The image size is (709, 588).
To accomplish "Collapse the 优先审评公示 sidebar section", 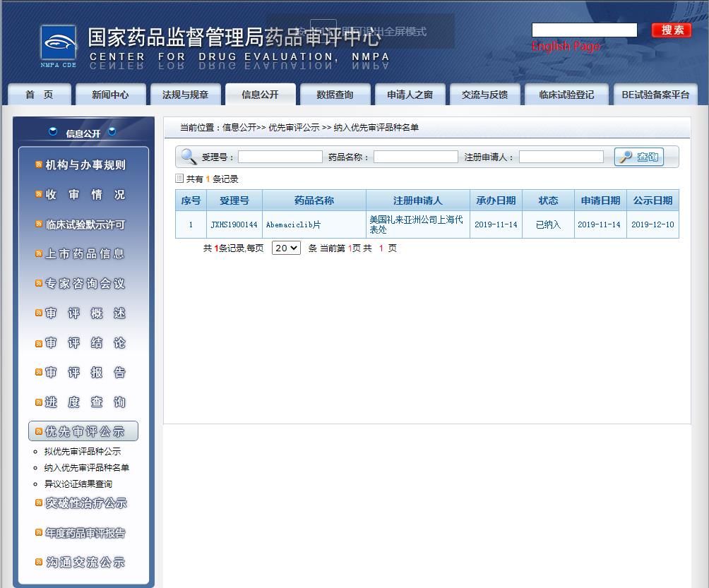I will [83, 431].
